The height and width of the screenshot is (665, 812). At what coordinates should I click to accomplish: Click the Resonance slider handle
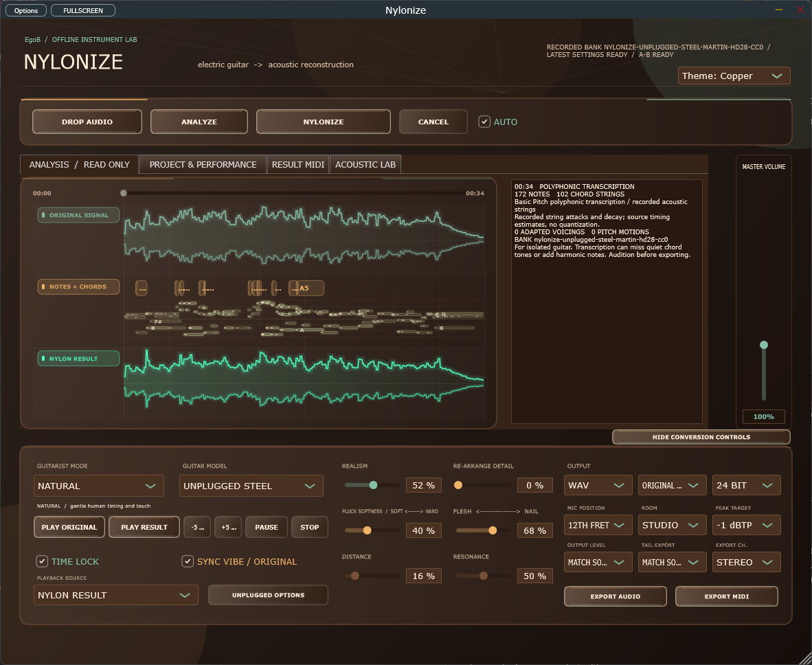point(483,576)
